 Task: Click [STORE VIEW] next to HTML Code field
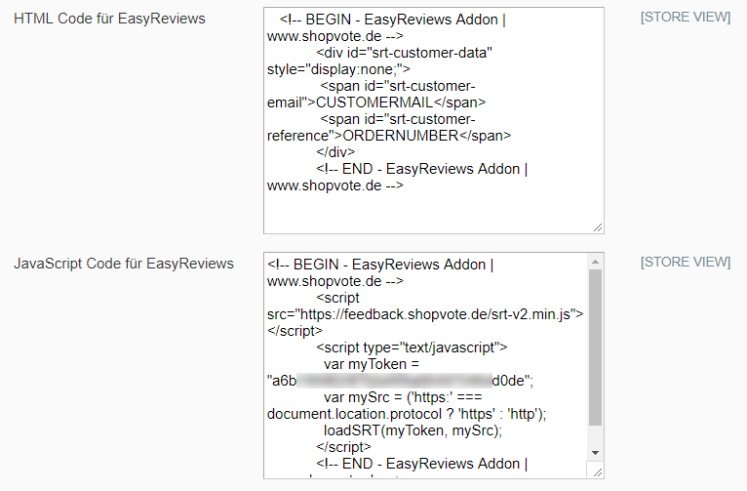tap(685, 17)
